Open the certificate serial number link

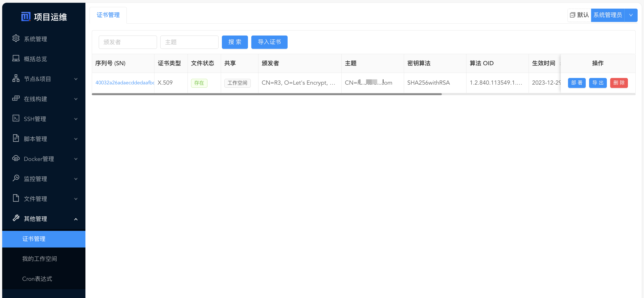click(x=125, y=83)
